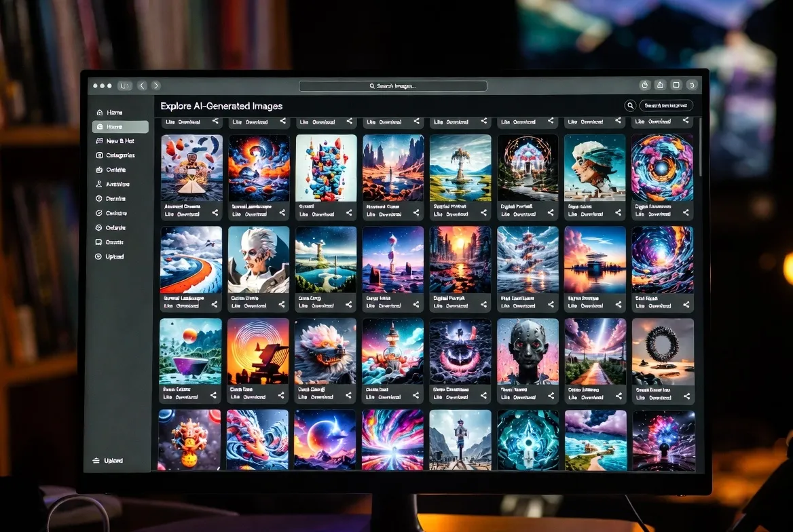This screenshot has height=532, width=793.
Task: Share the black ring sculpture image
Action: tap(687, 396)
